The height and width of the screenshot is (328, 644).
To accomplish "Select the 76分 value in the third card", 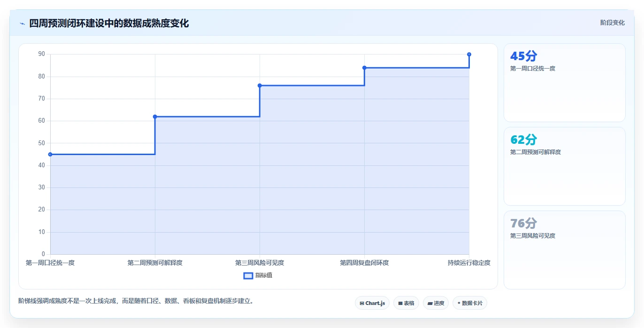I will [x=523, y=223].
